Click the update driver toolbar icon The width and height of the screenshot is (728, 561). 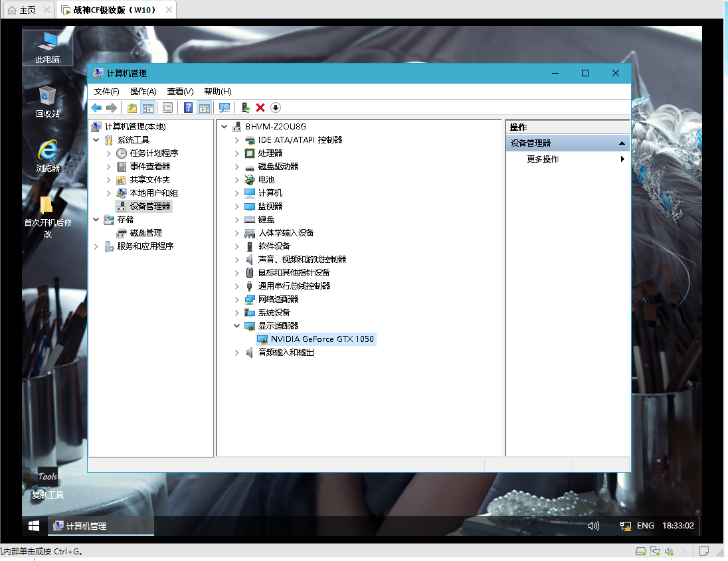pyautogui.click(x=246, y=108)
